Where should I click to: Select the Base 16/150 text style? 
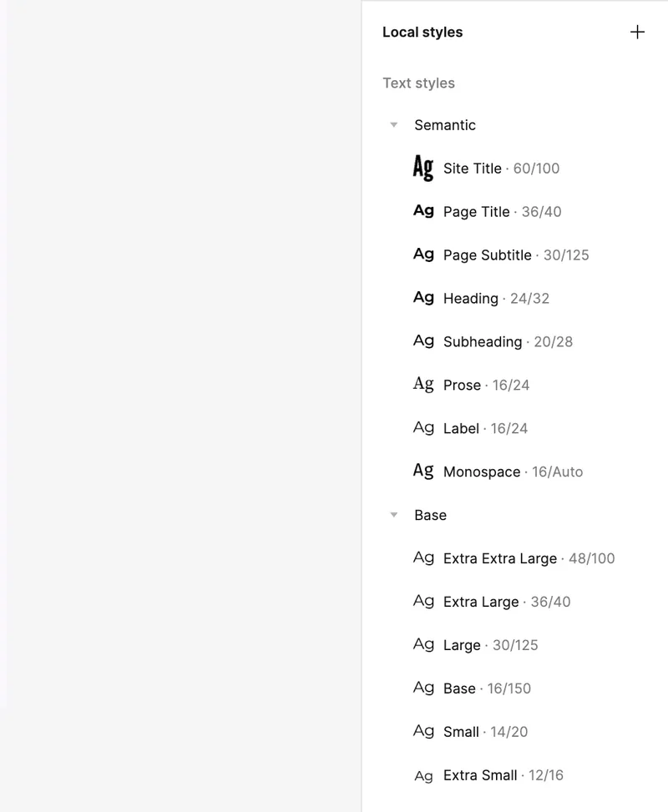click(x=460, y=689)
